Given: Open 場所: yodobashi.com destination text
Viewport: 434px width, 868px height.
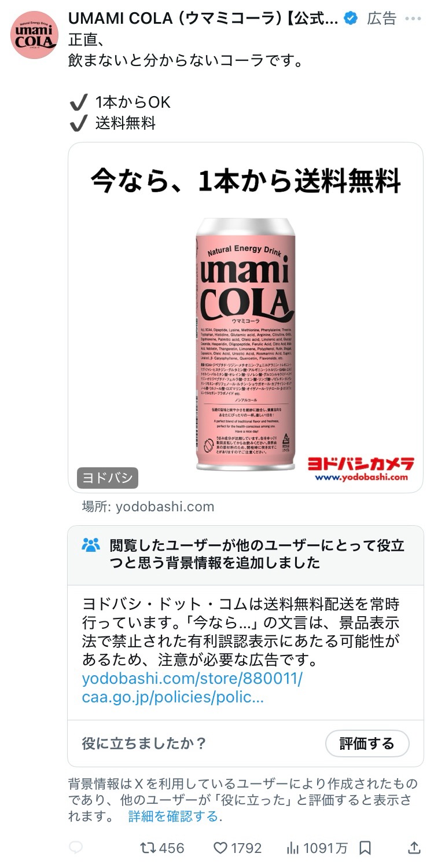Looking at the screenshot, I should (x=148, y=507).
